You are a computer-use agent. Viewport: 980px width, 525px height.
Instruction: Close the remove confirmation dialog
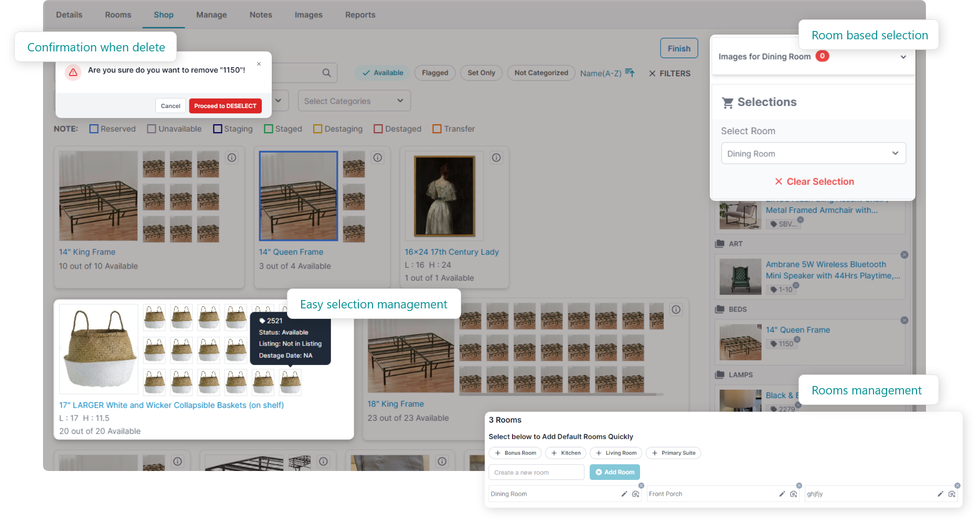[259, 64]
